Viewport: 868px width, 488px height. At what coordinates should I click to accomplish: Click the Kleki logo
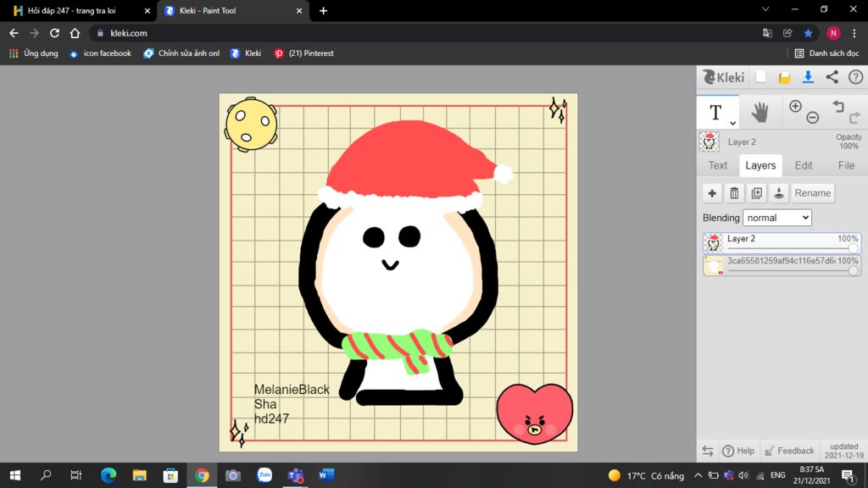[723, 77]
